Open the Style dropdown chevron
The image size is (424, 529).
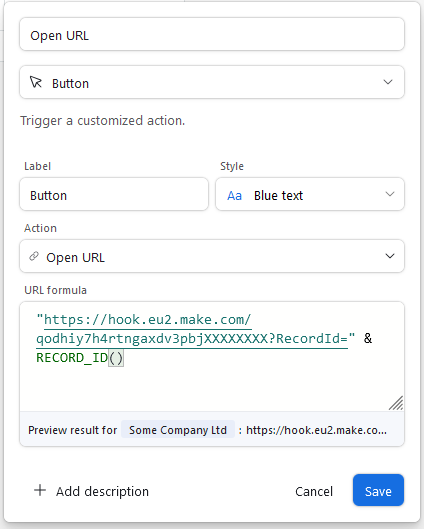point(390,194)
